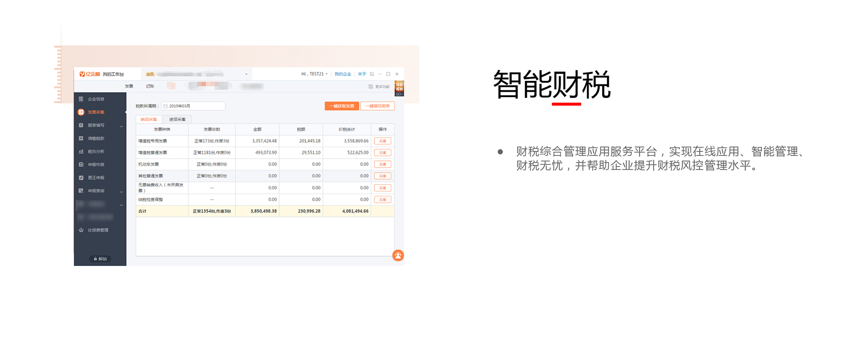Open calendar icon in 税款所属期 field
868x342 pixels.
click(x=165, y=106)
